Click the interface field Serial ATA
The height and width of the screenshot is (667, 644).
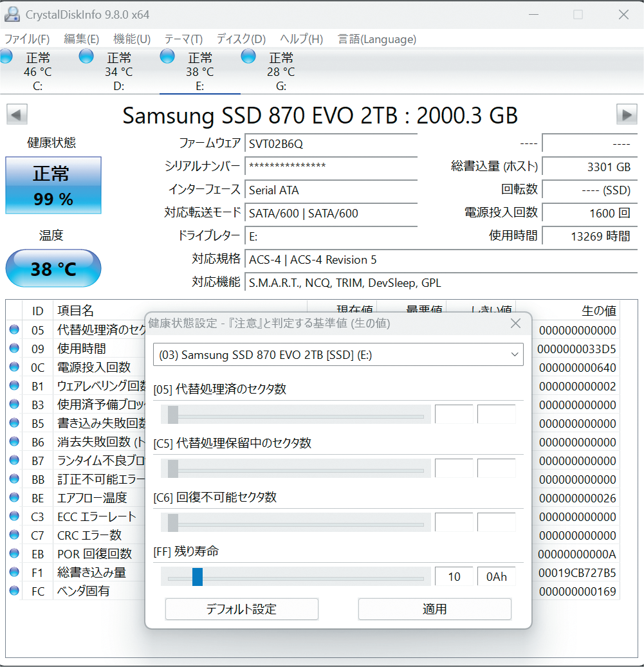tap(331, 190)
